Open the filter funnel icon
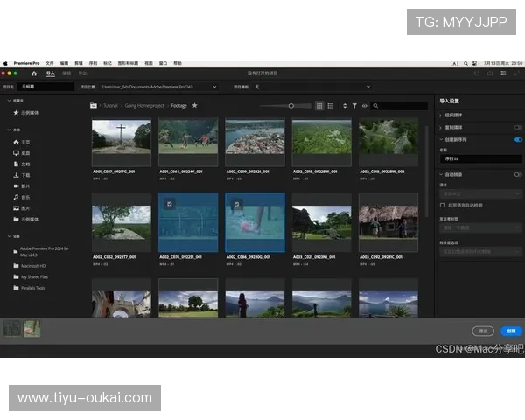The width and height of the screenshot is (525, 420). pyautogui.click(x=354, y=105)
